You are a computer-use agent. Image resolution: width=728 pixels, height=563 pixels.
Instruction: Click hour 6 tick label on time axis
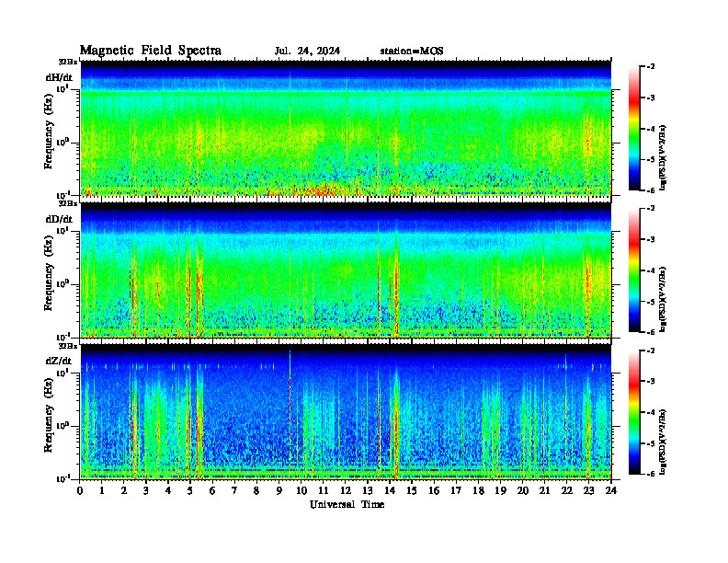click(x=212, y=491)
